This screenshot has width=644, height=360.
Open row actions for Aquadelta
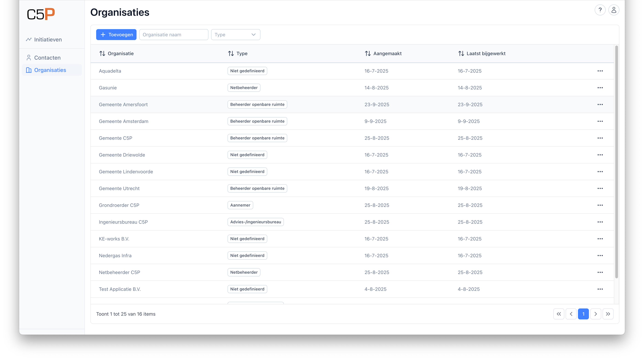600,71
